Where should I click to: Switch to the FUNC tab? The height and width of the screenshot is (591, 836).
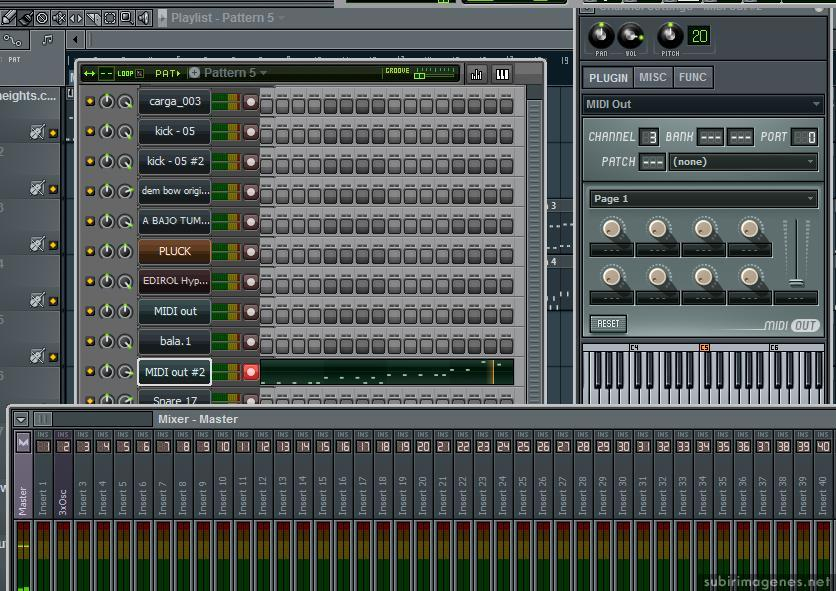692,77
